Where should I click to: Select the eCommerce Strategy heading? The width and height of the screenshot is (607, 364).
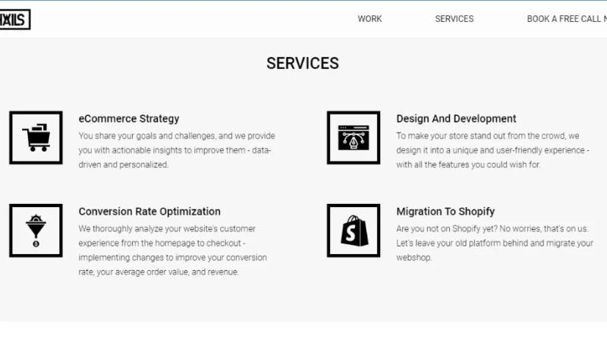pos(129,118)
